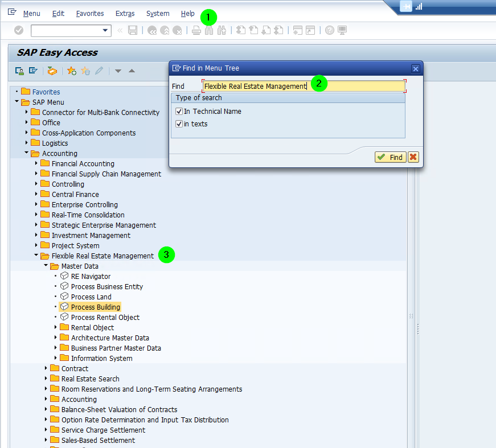Click the Find binoculars icon
This screenshot has width=496, height=448.
pos(209,30)
